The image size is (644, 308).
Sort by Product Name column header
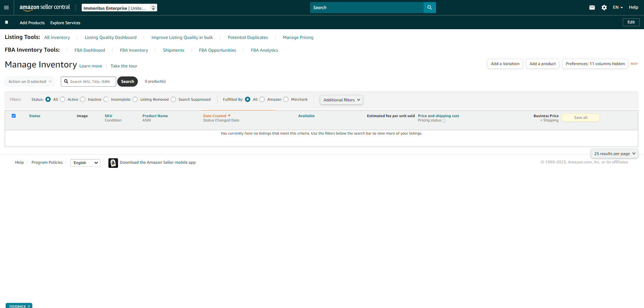155,116
